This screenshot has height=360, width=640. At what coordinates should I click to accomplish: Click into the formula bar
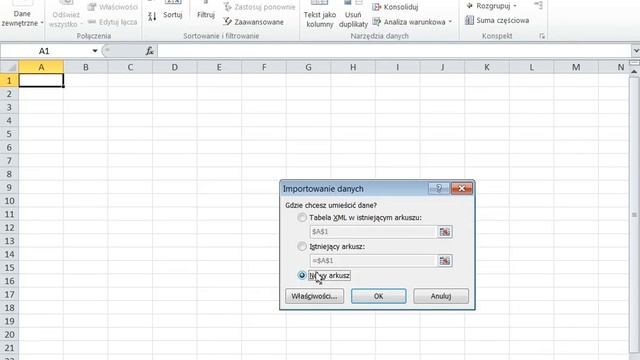click(394, 51)
